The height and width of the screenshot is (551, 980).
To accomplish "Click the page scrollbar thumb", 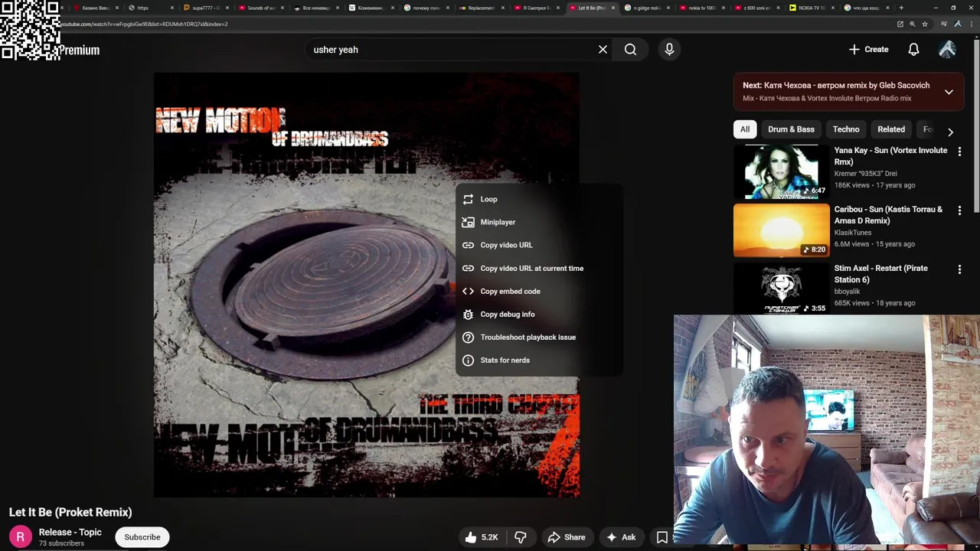I will 976,126.
